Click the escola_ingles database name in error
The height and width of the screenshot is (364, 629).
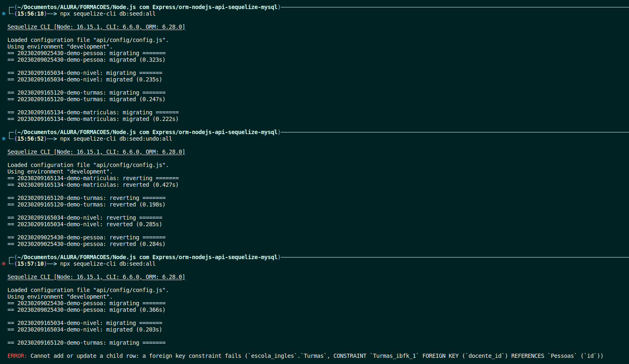(x=273, y=356)
